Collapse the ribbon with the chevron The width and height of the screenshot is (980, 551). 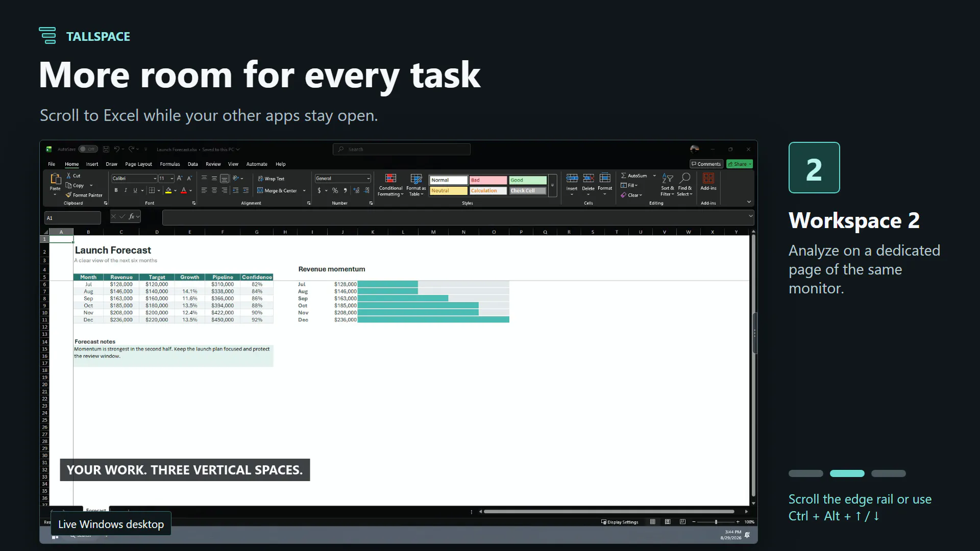pyautogui.click(x=749, y=202)
